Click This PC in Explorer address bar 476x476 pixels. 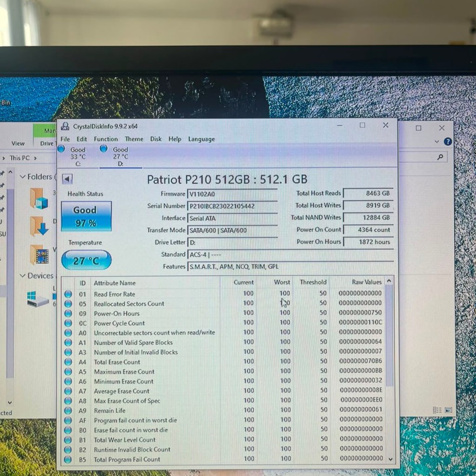20,158
